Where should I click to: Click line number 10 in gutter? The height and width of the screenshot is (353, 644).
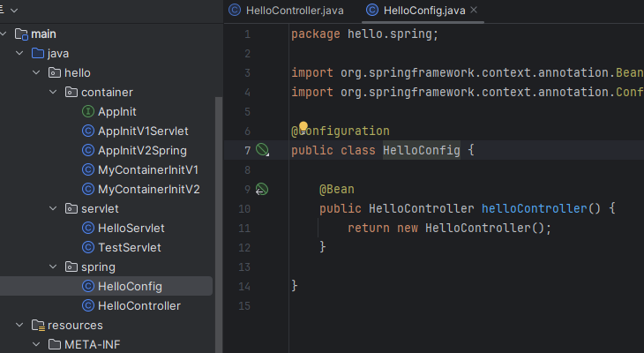coord(244,209)
